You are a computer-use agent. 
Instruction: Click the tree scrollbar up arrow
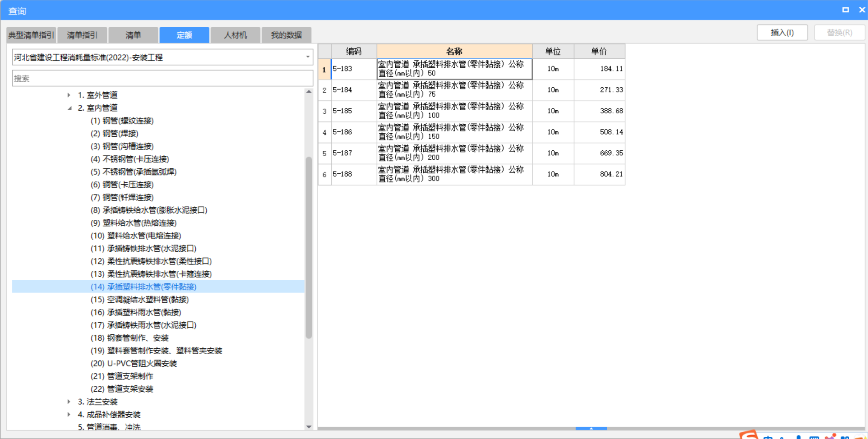(309, 92)
